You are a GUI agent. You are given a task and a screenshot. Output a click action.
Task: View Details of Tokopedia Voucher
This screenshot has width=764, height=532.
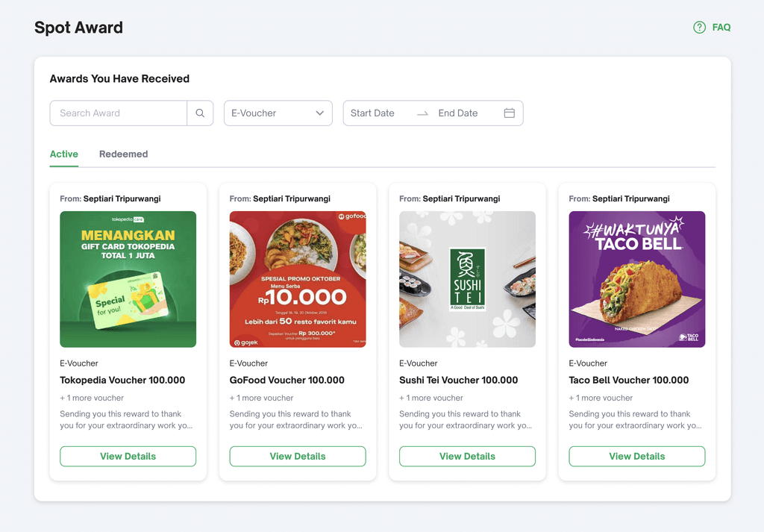tap(128, 457)
